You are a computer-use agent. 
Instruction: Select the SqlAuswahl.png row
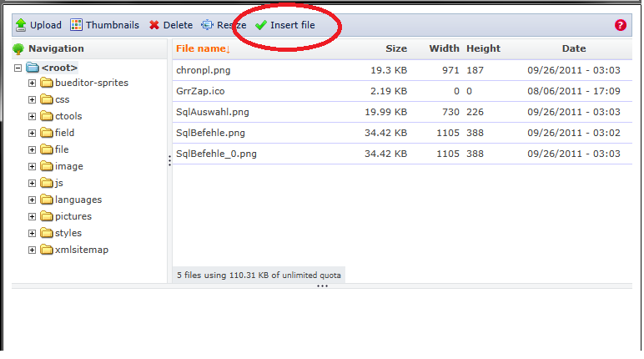(x=212, y=112)
